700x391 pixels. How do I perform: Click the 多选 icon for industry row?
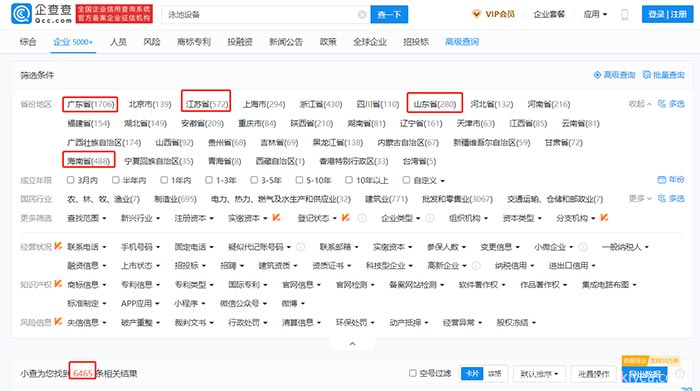point(662,198)
